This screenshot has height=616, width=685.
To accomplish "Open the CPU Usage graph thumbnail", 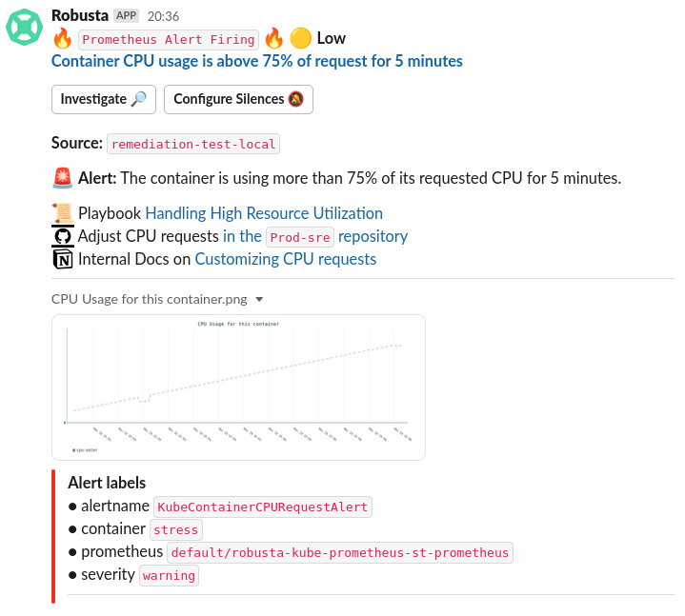I will click(238, 387).
